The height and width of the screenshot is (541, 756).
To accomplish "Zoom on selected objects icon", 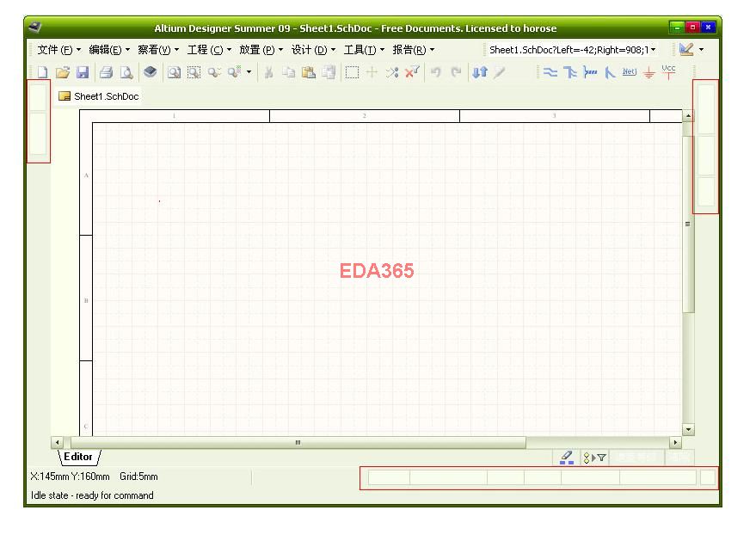I will [214, 72].
